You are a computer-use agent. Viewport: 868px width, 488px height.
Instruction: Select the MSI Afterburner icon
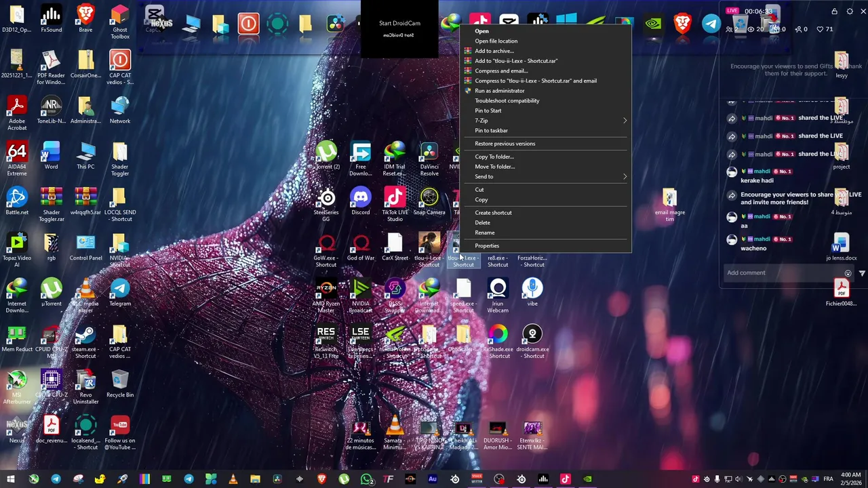(17, 386)
